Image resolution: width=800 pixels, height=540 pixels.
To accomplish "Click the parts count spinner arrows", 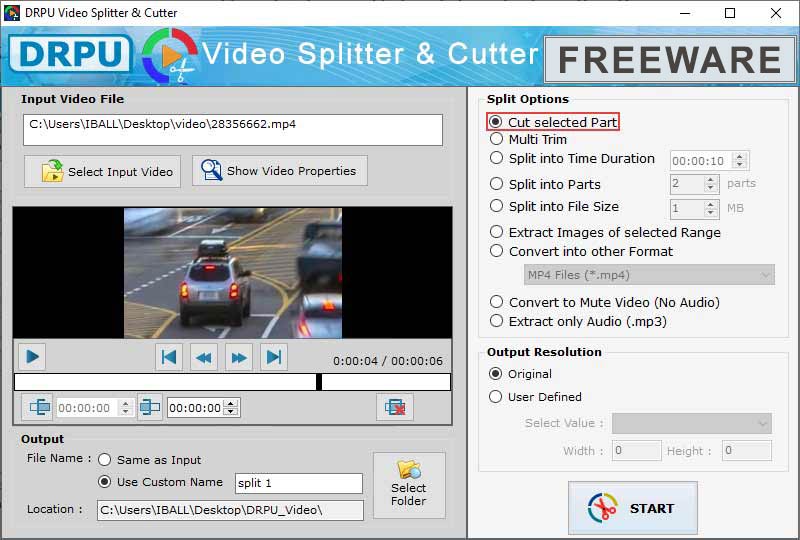I will pos(711,184).
